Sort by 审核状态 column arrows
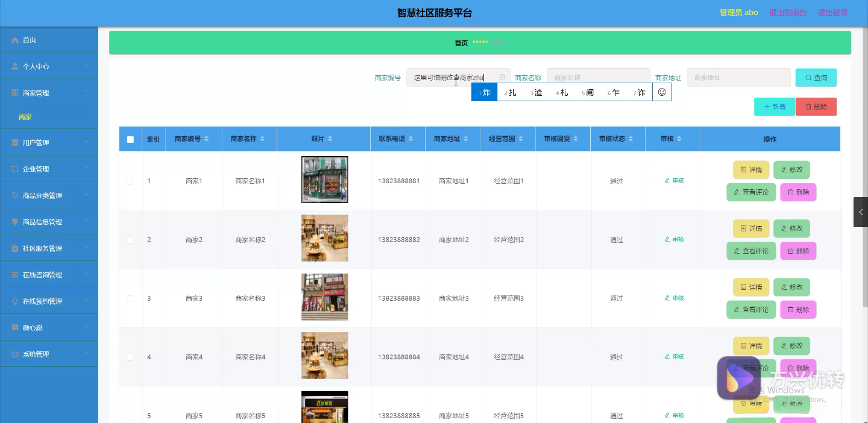868x423 pixels. point(631,139)
